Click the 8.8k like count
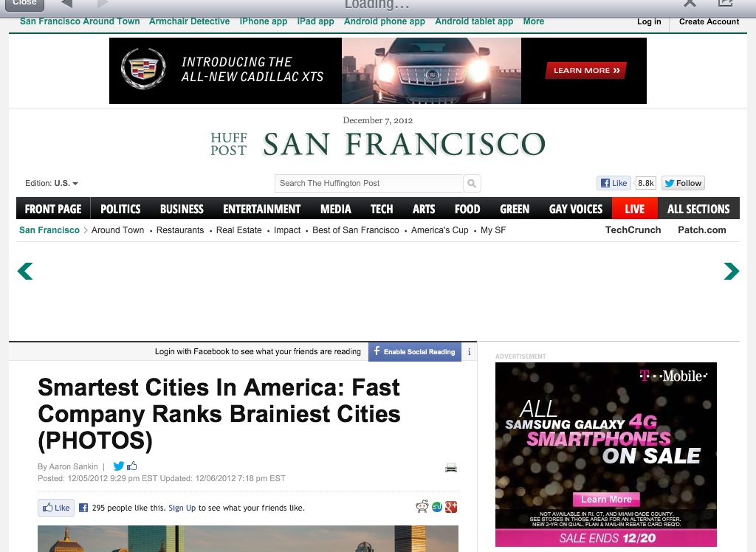The height and width of the screenshot is (552, 756). pos(645,183)
